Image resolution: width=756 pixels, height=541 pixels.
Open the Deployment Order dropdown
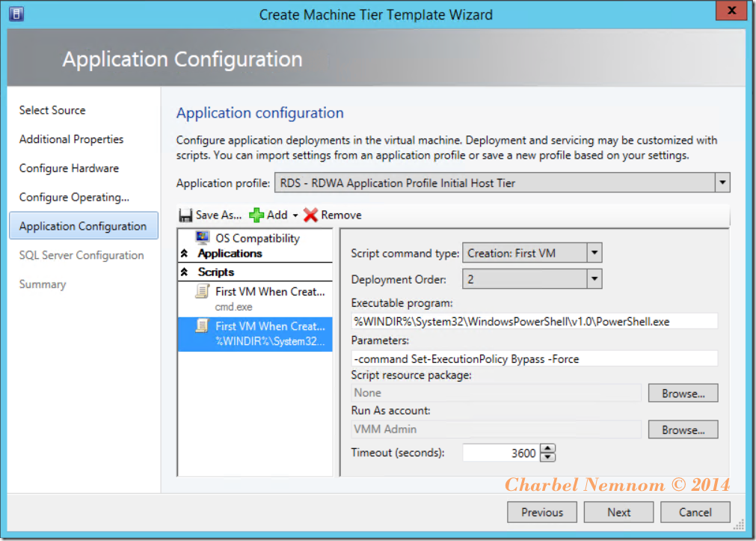coord(594,278)
